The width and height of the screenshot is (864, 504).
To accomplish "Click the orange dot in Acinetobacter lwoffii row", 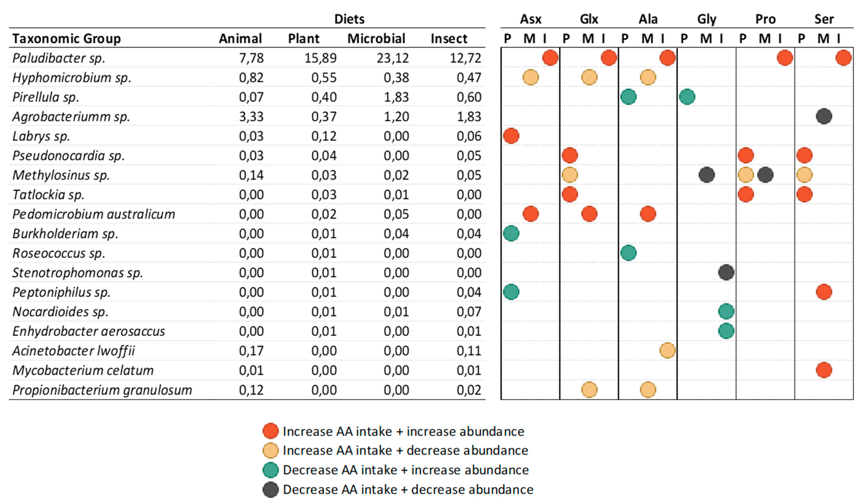I will [667, 350].
